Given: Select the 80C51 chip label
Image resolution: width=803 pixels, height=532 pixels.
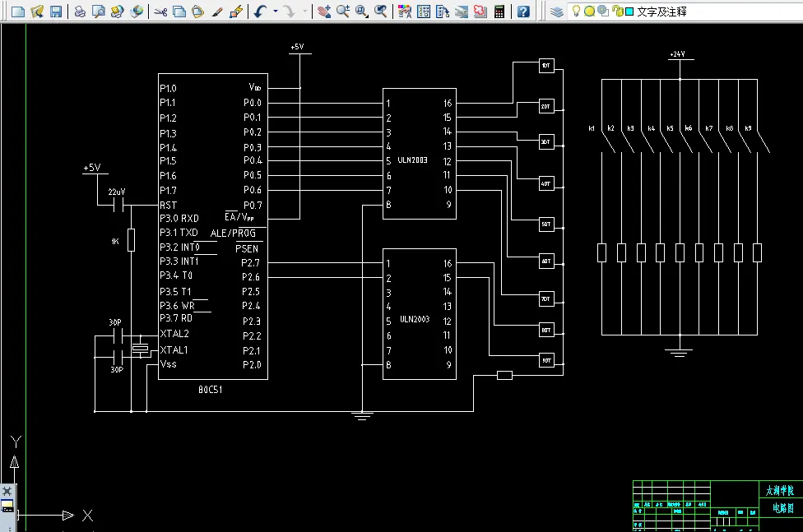Looking at the screenshot, I should coord(210,390).
